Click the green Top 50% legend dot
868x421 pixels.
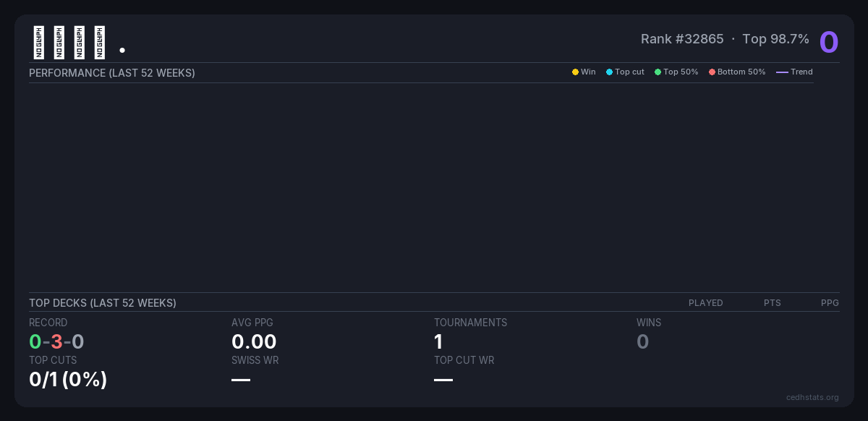[658, 72]
